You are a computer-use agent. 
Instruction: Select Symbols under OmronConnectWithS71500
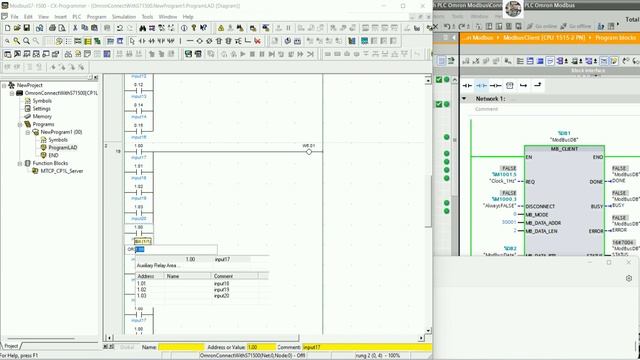coord(42,101)
